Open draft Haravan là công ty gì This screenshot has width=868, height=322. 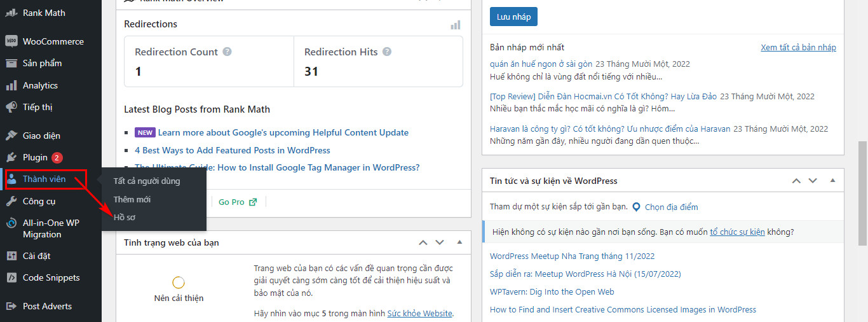tap(611, 129)
